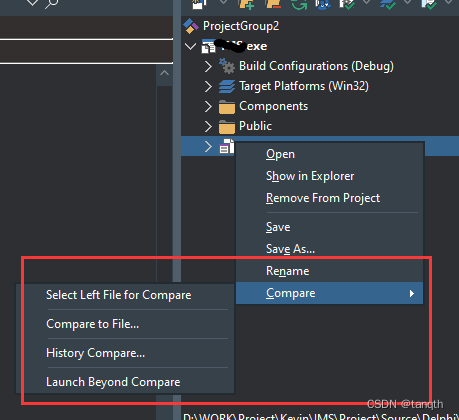Expand the Components folder
The image size is (459, 420).
208,106
